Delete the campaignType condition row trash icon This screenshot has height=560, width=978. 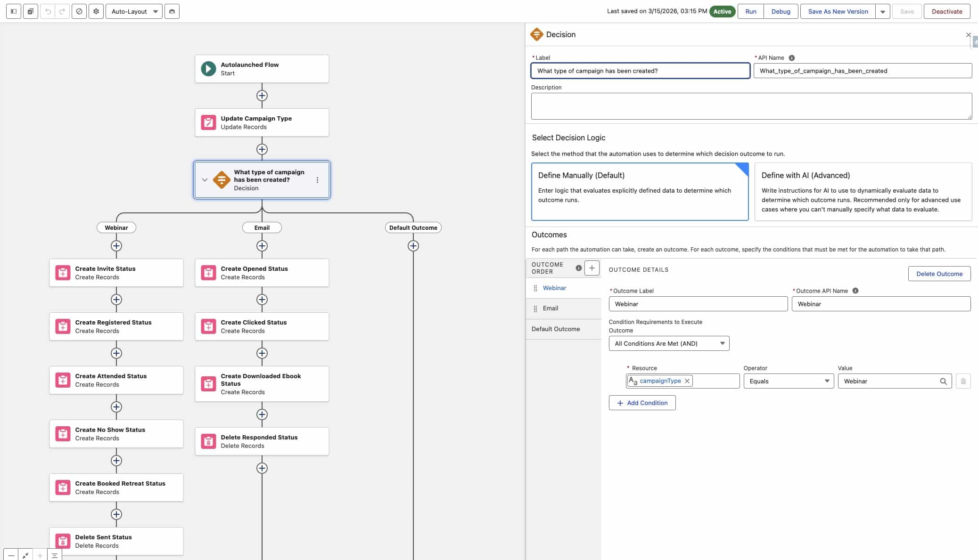[963, 381]
